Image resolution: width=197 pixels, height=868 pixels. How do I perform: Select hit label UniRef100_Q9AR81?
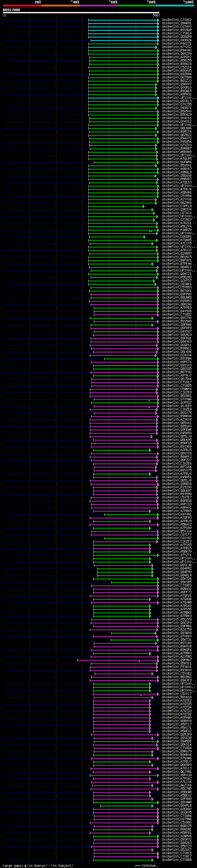(x=177, y=23)
